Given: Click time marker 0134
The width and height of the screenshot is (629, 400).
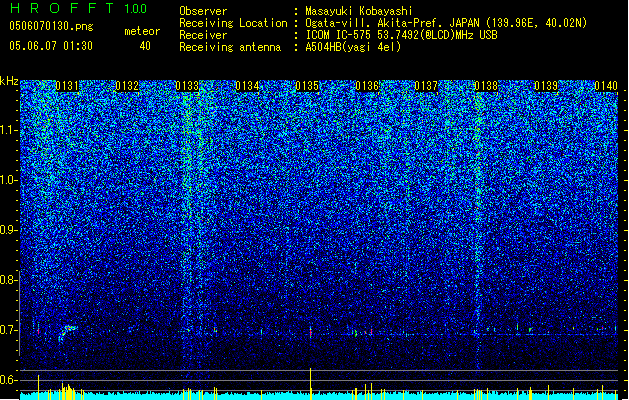Looking at the screenshot, I should pyautogui.click(x=247, y=86).
